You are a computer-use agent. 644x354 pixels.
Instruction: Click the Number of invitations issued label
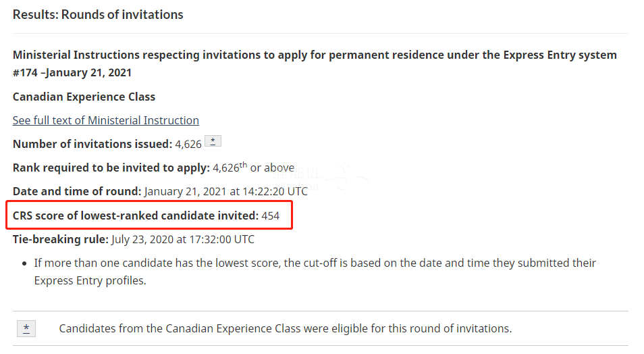(92, 145)
